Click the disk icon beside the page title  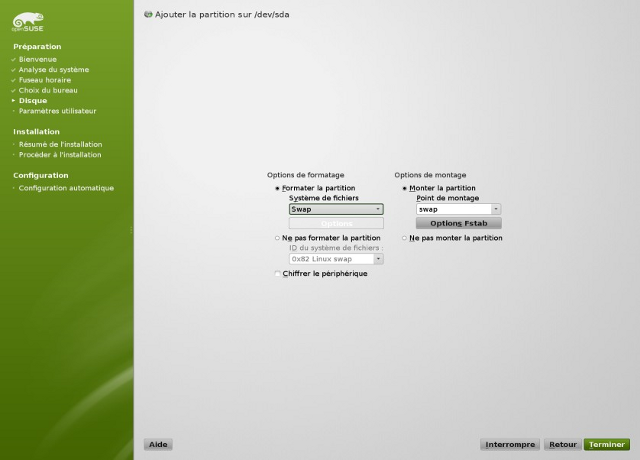[149, 15]
